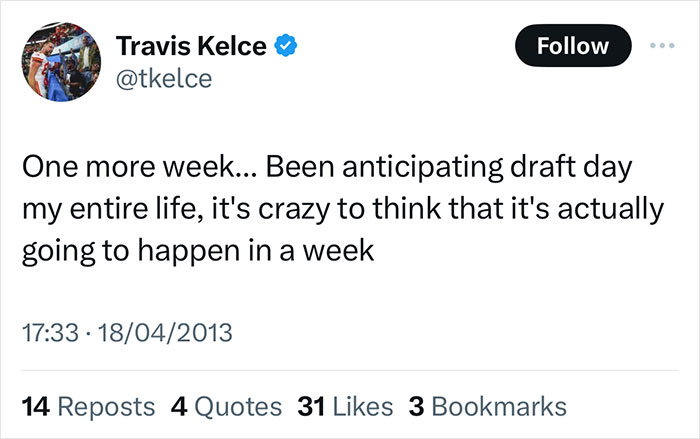Click the @tkelce handle
The image size is (700, 439).
(x=164, y=80)
